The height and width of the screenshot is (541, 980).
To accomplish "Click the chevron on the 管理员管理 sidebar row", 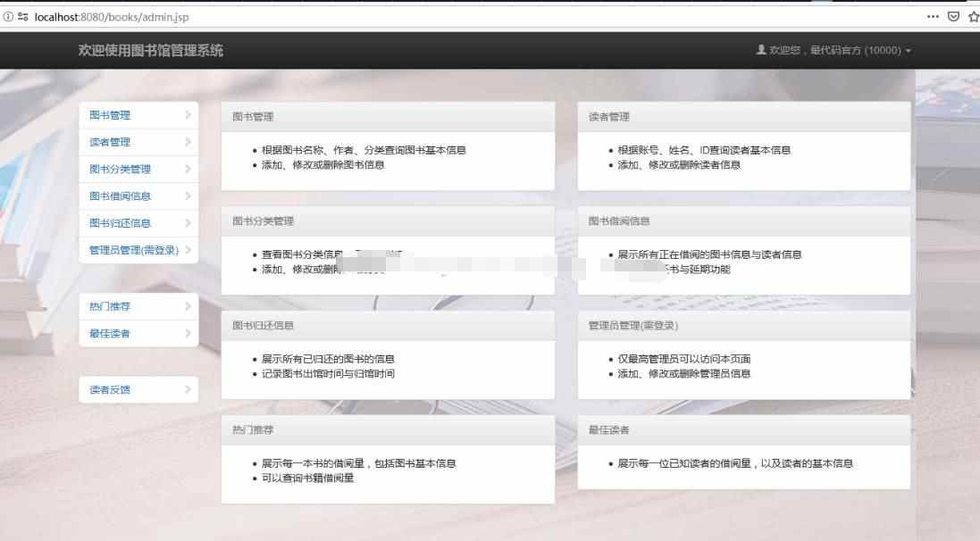I will 188,250.
